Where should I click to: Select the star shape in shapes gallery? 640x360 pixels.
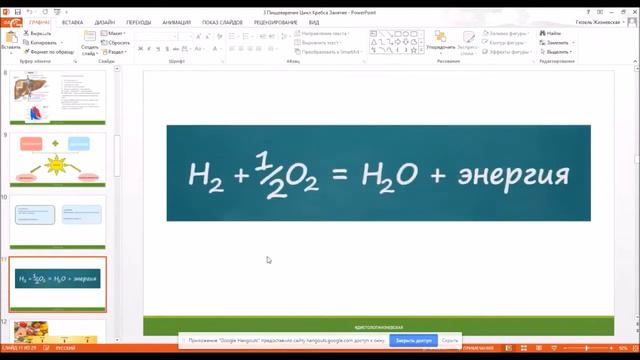(x=413, y=50)
